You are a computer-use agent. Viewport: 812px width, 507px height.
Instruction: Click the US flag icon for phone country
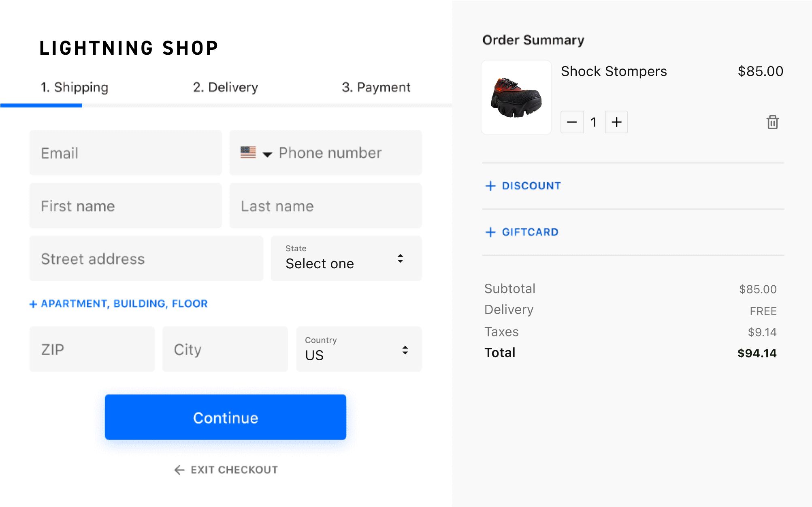tap(248, 153)
